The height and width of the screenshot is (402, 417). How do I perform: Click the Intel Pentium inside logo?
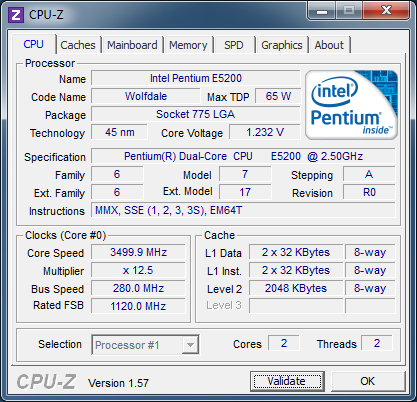click(351, 105)
